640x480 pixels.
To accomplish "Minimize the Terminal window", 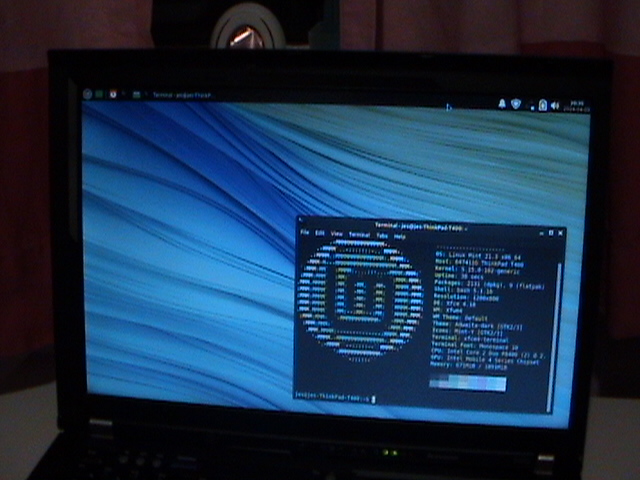I will click(x=541, y=233).
